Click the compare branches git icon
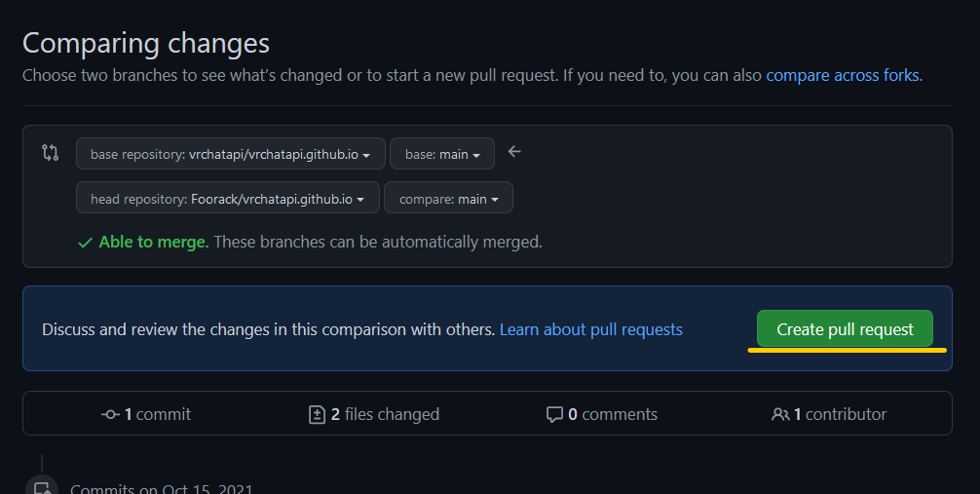980x494 pixels. point(51,153)
